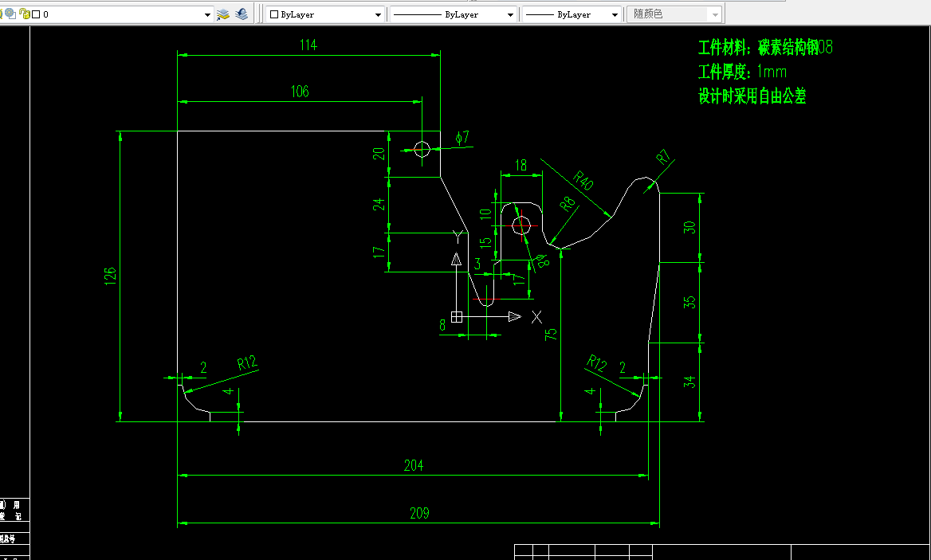The image size is (931, 560).
Task: Select the 10 vertical dimension text
Action: pyautogui.click(x=485, y=214)
